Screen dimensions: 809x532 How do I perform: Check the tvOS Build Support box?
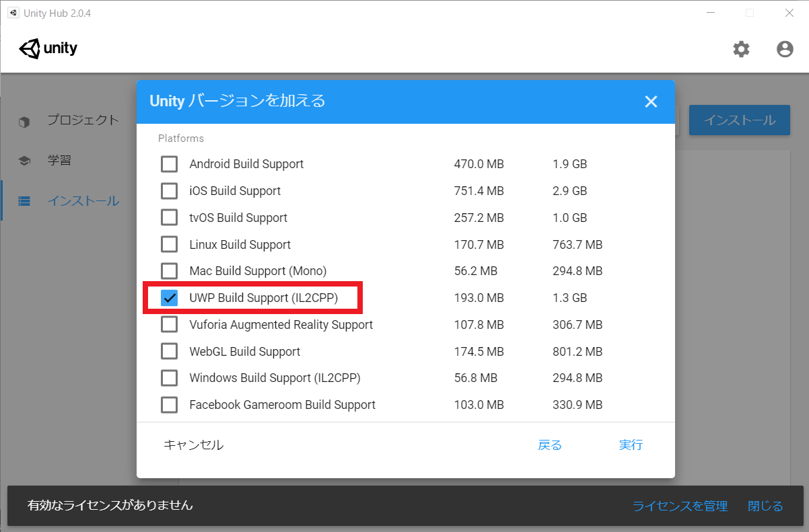point(169,218)
